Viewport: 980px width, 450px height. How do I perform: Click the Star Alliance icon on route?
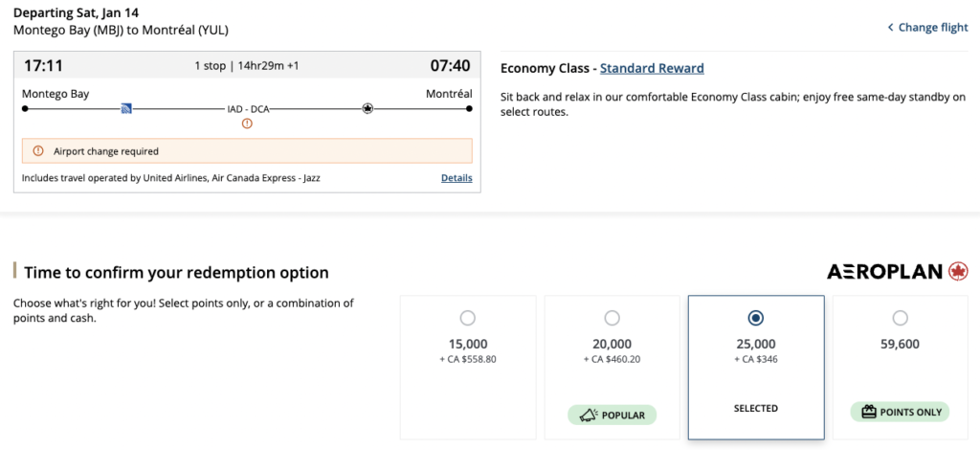tap(367, 109)
